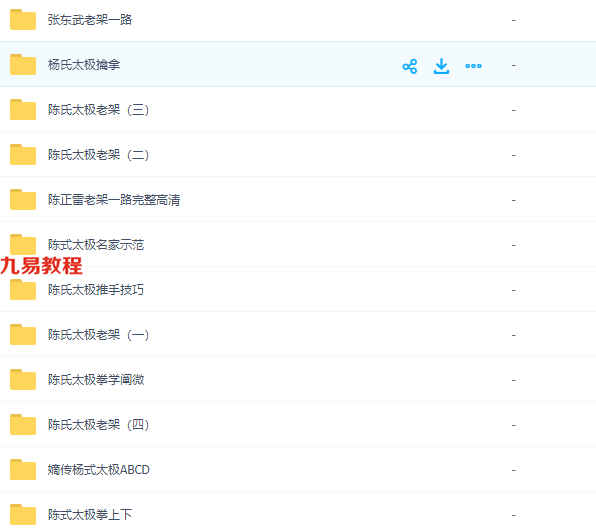596x531 pixels.
Task: Click the folder icon of 陈式太极拳上下
Action: pos(23,514)
